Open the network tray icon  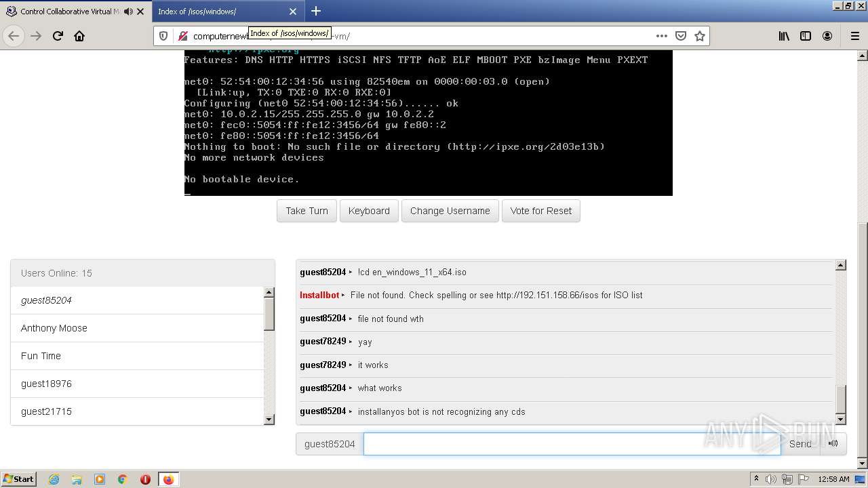(788, 479)
